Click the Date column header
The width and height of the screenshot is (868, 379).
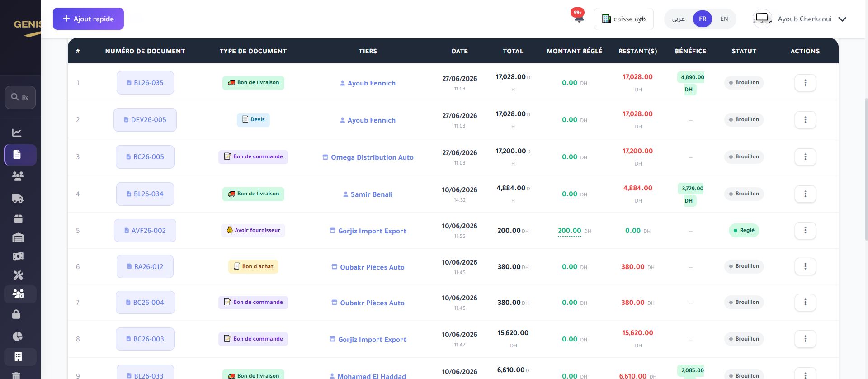(x=460, y=51)
